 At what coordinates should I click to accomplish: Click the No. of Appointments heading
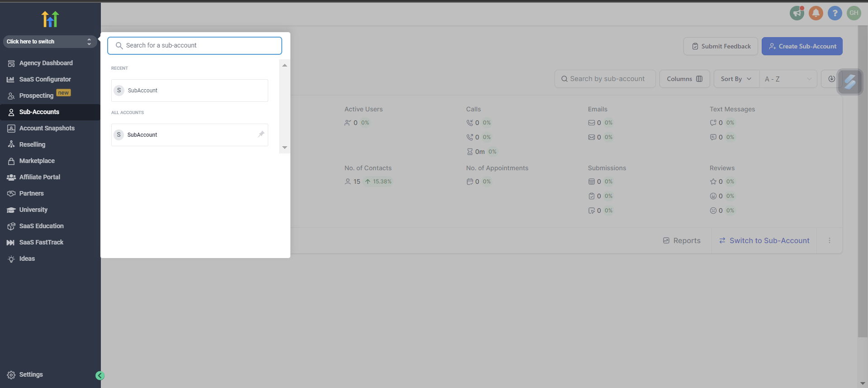[x=497, y=168]
